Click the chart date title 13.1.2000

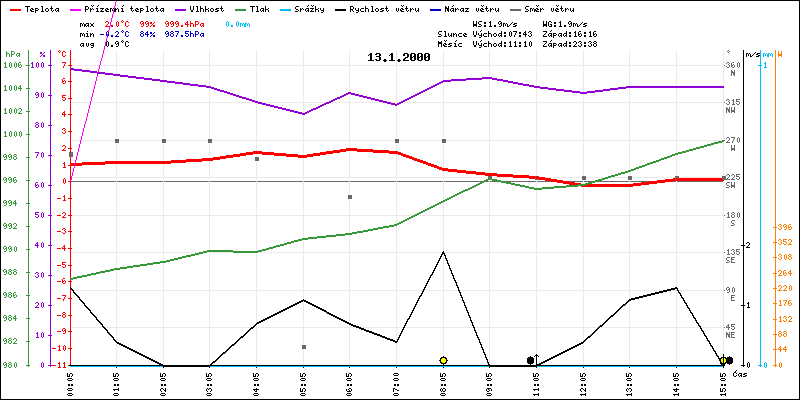[x=398, y=57]
